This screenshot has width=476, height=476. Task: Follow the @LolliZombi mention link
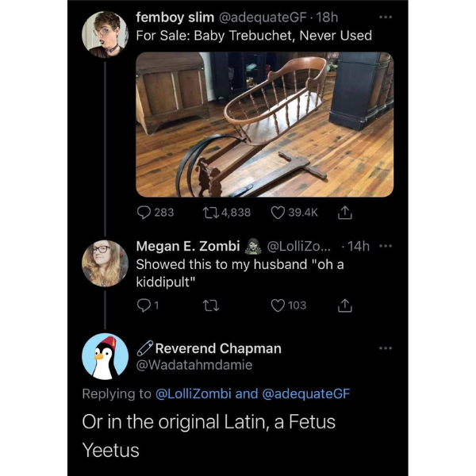click(x=194, y=393)
